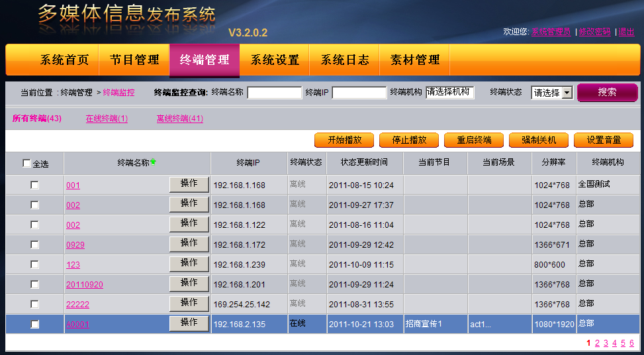Viewport: 644px width, 355px height.
Task: Select the checkbox for terminal A0001
Action: pos(34,324)
